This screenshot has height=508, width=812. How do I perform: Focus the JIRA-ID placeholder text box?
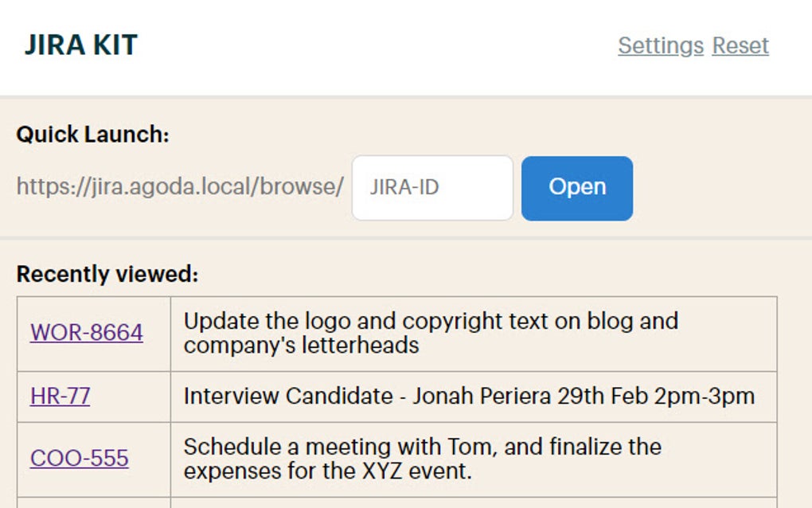pos(431,187)
